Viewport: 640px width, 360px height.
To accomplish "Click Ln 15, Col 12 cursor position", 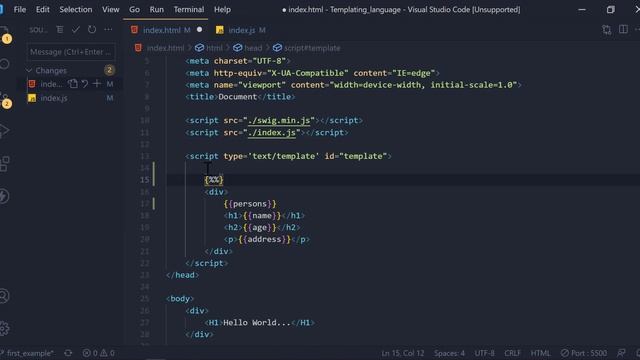I will (402, 353).
